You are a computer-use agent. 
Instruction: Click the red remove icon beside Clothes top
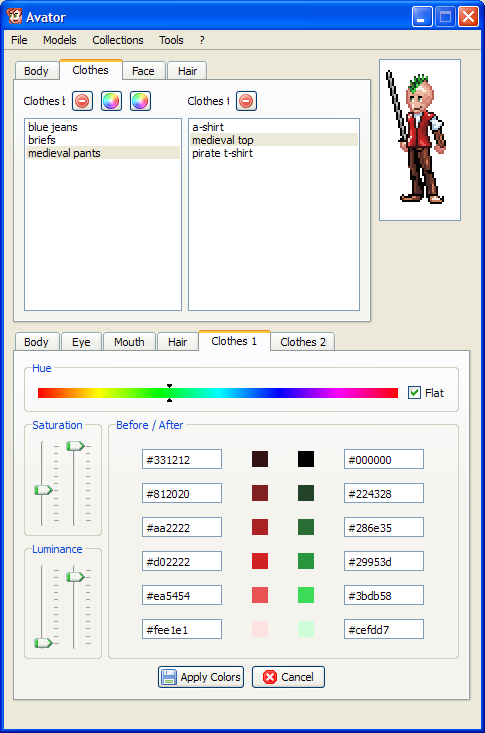[246, 101]
